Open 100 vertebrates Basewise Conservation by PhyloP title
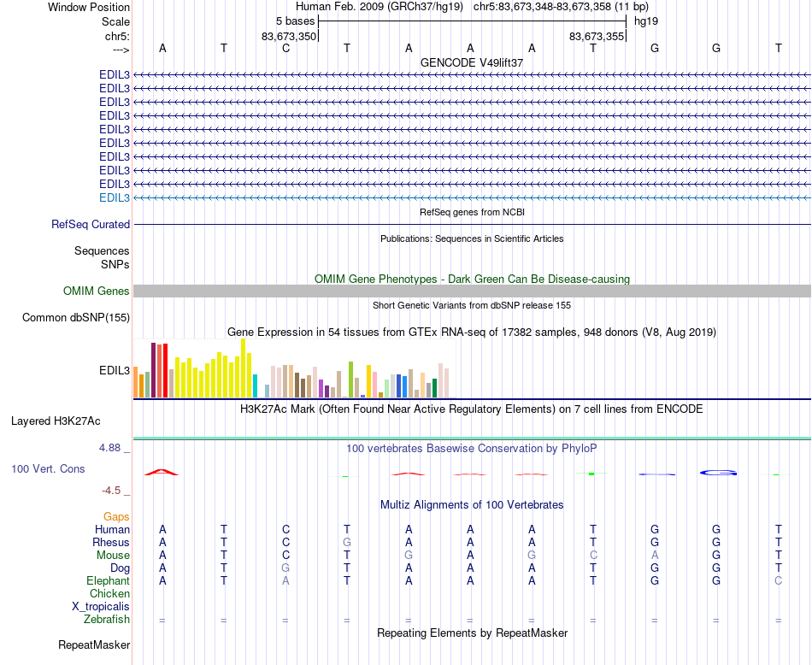 472,449
